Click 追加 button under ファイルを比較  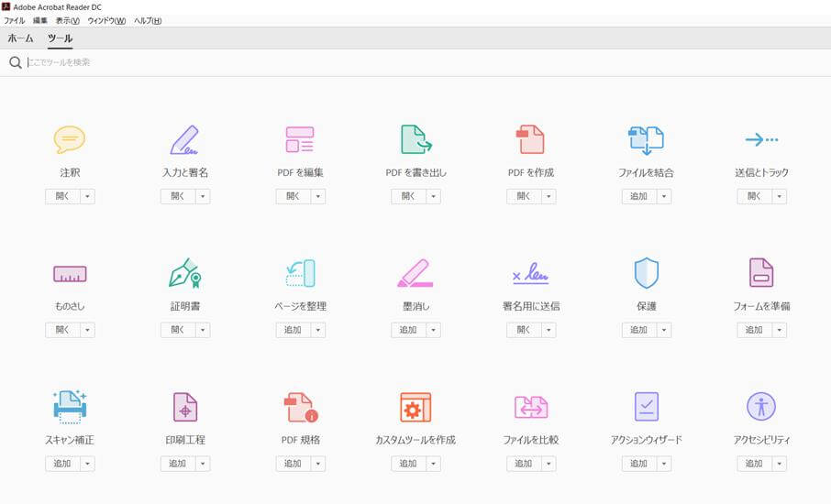(524, 464)
